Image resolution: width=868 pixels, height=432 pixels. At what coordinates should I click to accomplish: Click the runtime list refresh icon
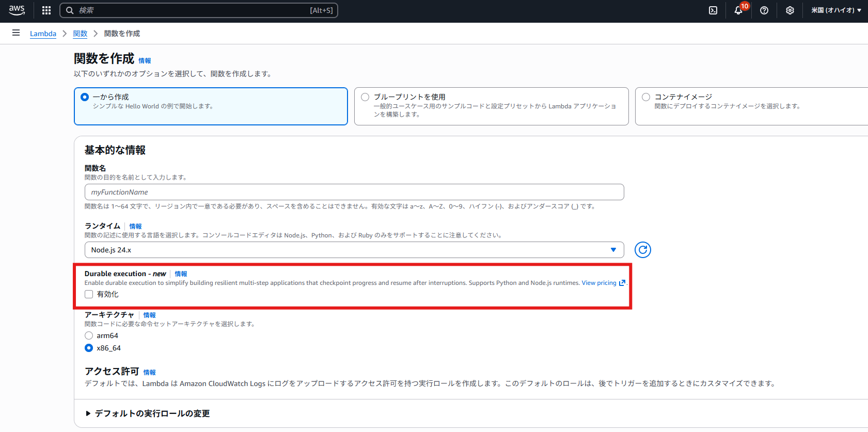coord(642,250)
